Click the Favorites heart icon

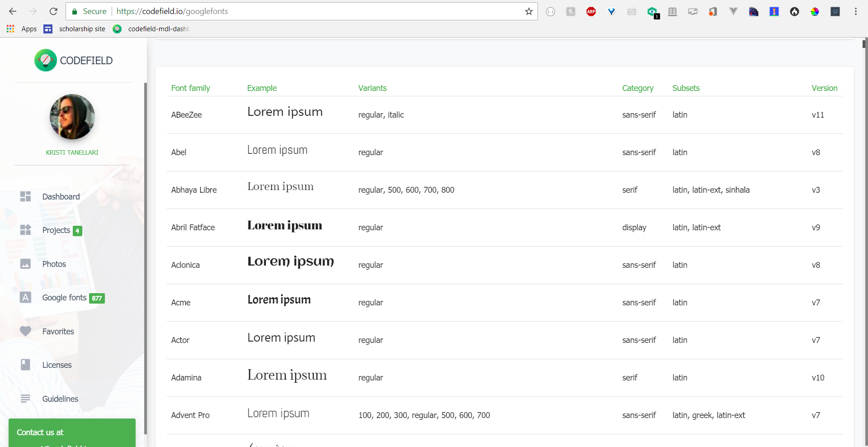26,331
